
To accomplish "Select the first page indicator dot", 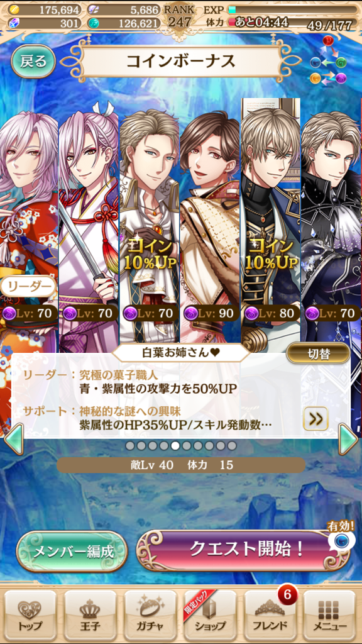I will point(130,446).
